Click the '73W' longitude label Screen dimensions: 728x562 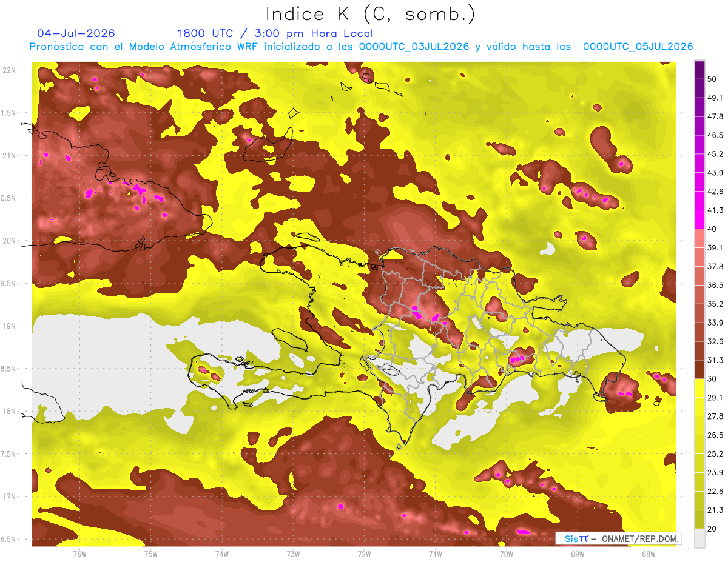293,554
